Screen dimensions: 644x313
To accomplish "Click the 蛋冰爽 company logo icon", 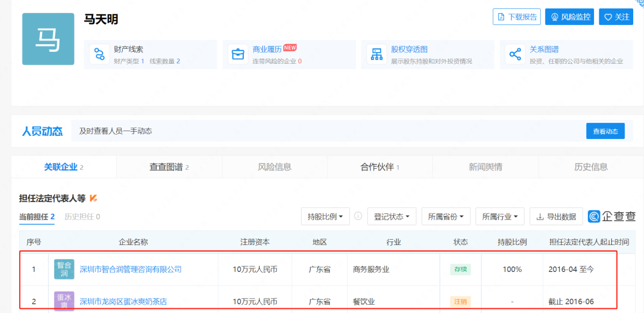I will coord(64,301).
